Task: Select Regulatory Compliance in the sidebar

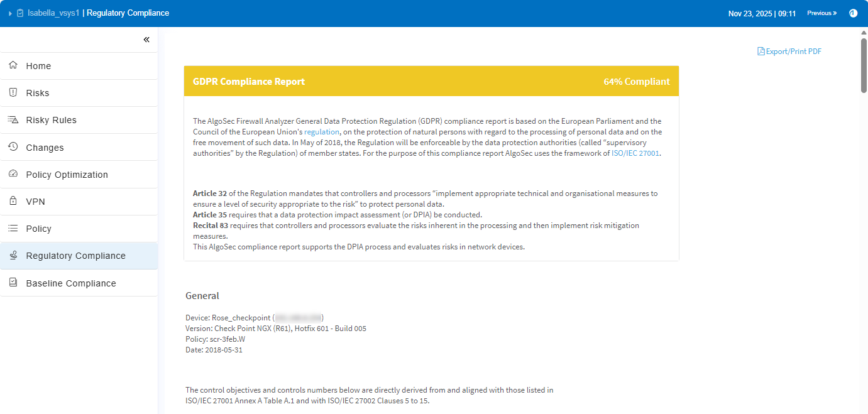Action: pos(75,256)
